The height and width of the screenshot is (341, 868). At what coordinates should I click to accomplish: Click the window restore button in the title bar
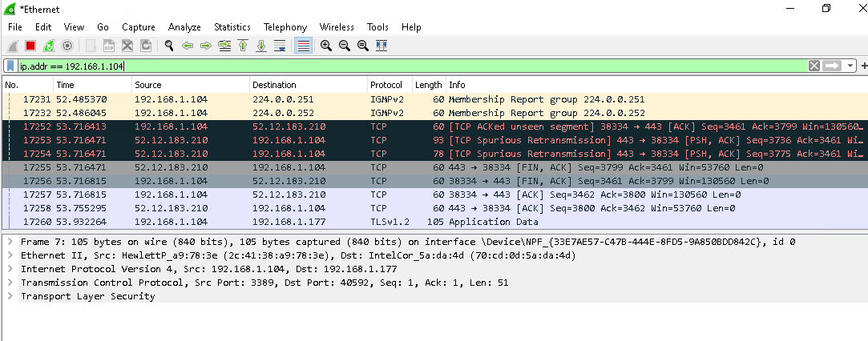coord(826,8)
